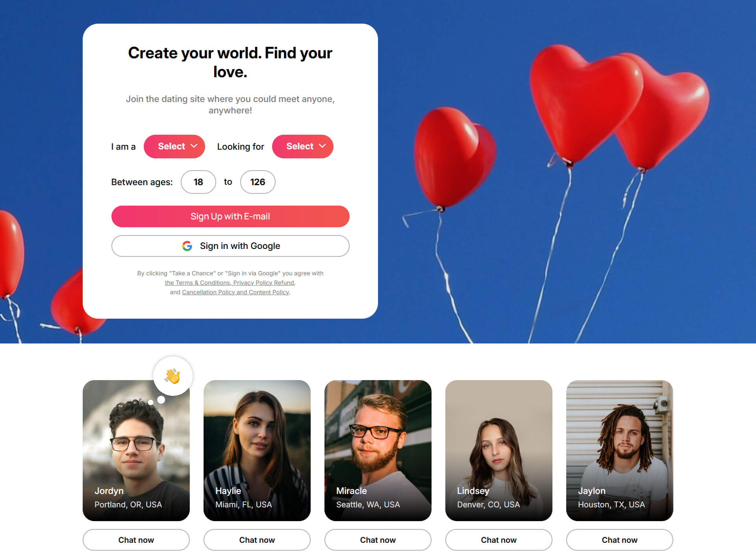Click the minimum age field showing 18

198,182
